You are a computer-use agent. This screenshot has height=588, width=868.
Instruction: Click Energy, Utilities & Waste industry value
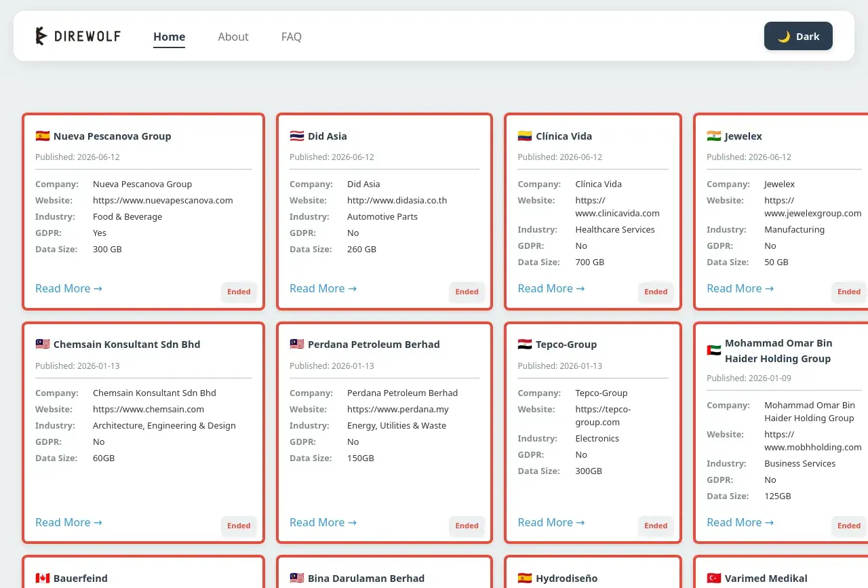click(x=397, y=425)
